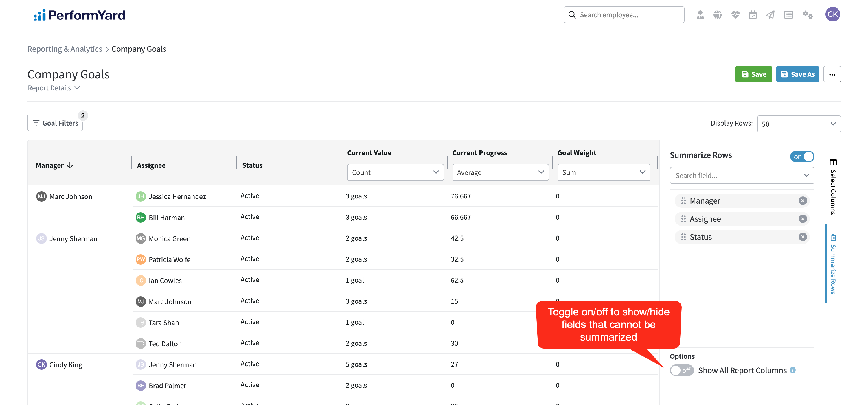
Task: Open the globe icon in header
Action: (x=718, y=15)
